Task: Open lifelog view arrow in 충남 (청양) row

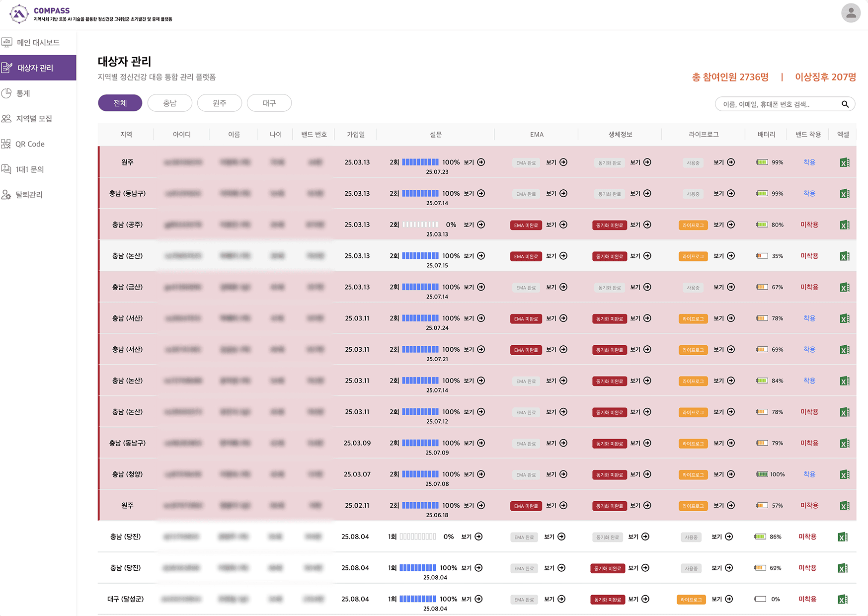Action: (731, 474)
